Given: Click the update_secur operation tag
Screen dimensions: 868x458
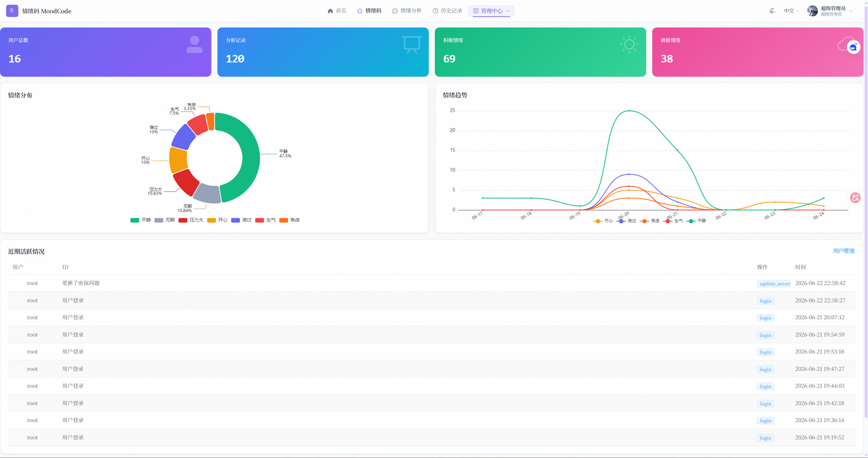Looking at the screenshot, I should tap(774, 283).
